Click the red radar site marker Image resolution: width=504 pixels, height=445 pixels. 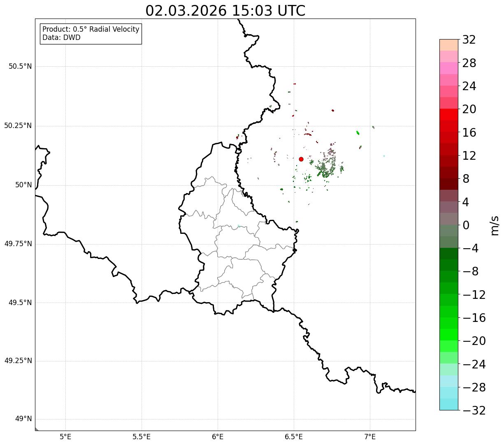click(301, 159)
